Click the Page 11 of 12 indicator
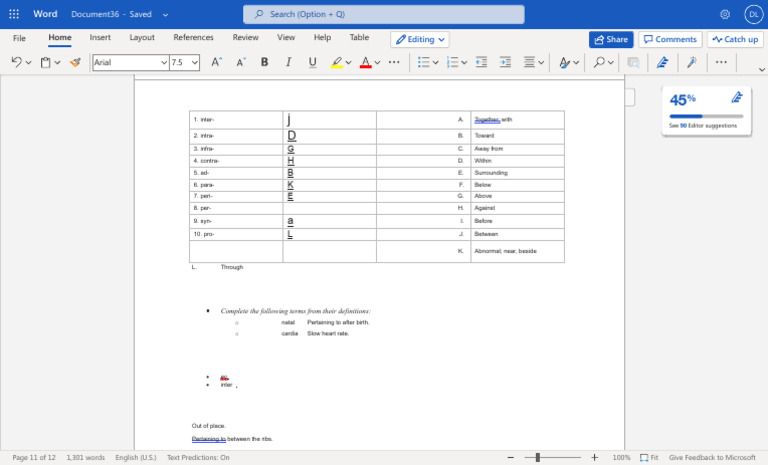Image resolution: width=768 pixels, height=465 pixels. tap(34, 457)
